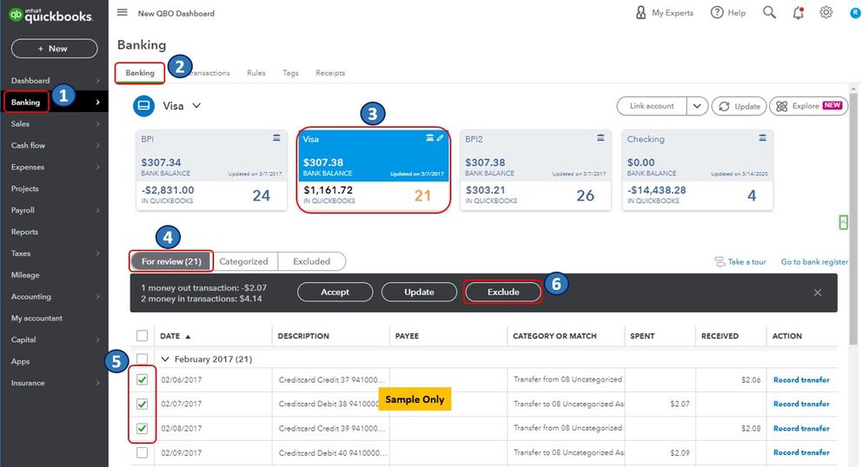Open the Help menu

point(728,12)
